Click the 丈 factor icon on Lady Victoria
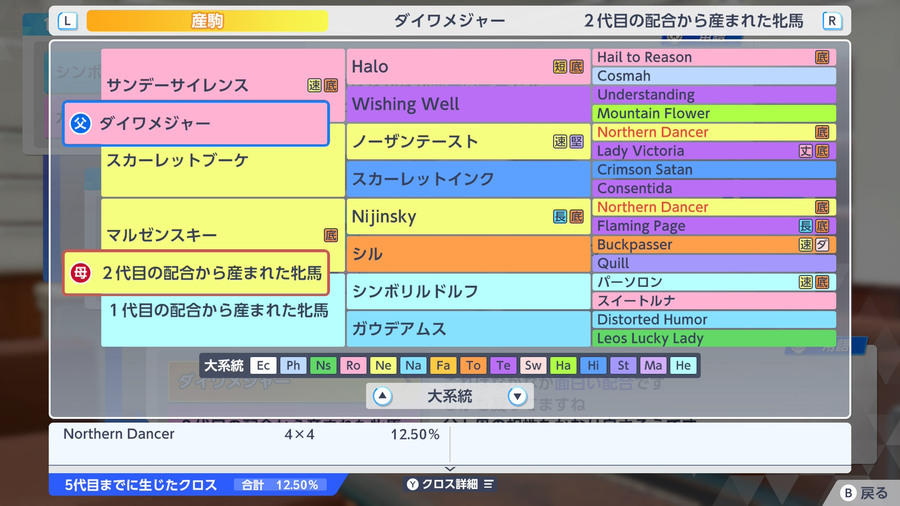This screenshot has width=900, height=506. (x=805, y=151)
